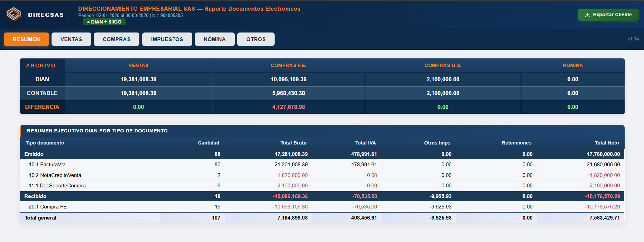
Task: Open the RESUMEN tab
Action: (26, 39)
